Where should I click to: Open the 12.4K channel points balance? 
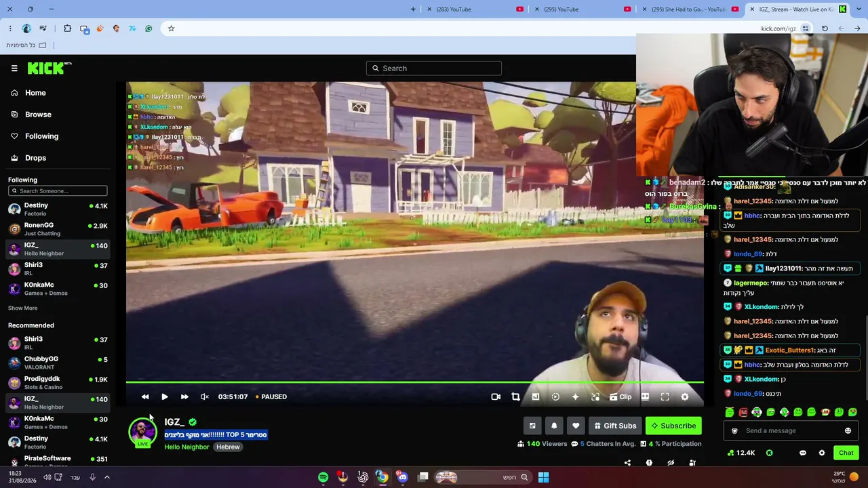click(x=741, y=453)
